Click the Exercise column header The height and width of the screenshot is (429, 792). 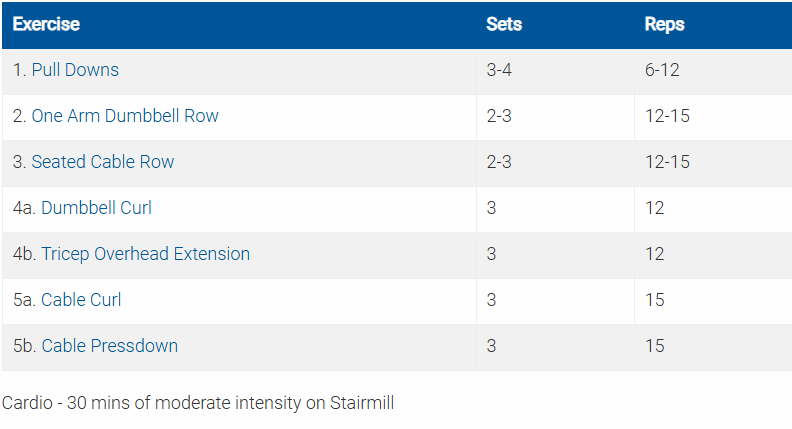point(46,24)
